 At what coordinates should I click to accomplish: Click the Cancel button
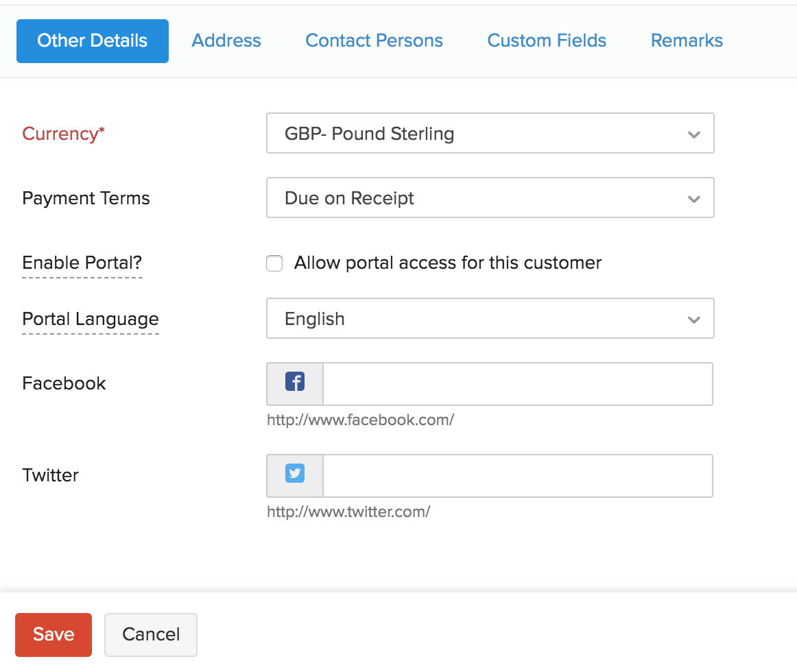point(151,634)
